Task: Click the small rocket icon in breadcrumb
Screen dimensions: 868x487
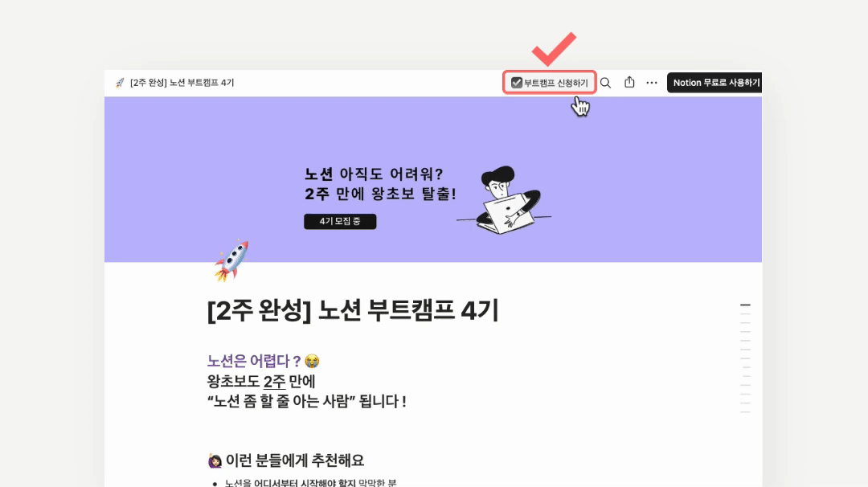Action: (120, 83)
